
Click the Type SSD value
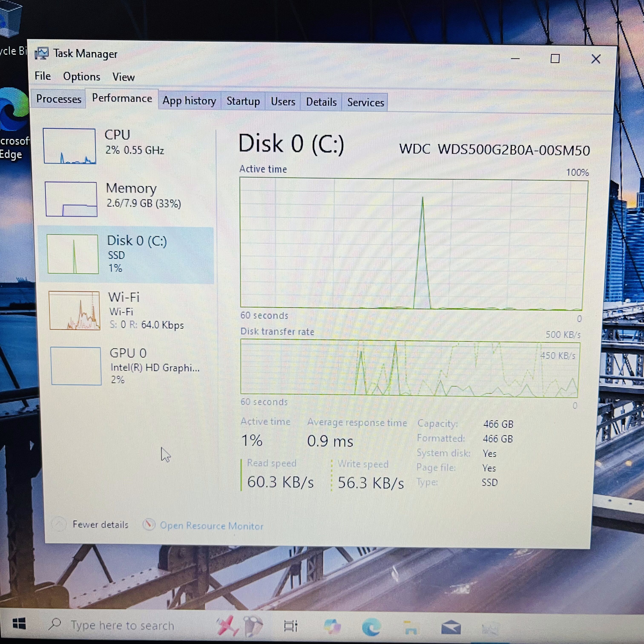coord(490,482)
